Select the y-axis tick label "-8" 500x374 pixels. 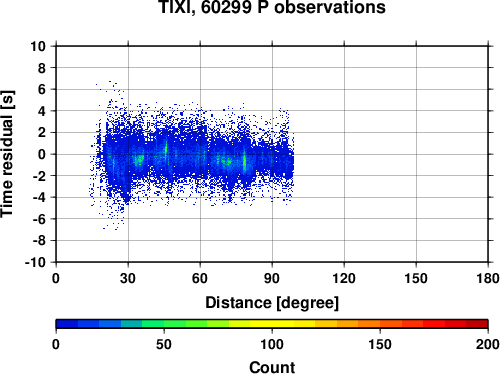tap(40, 241)
